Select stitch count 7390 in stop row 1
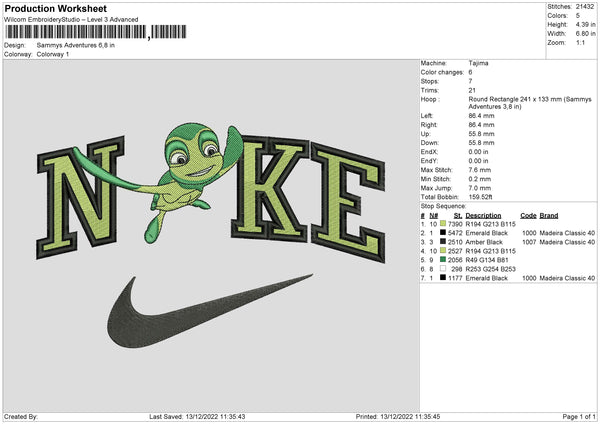 (455, 224)
